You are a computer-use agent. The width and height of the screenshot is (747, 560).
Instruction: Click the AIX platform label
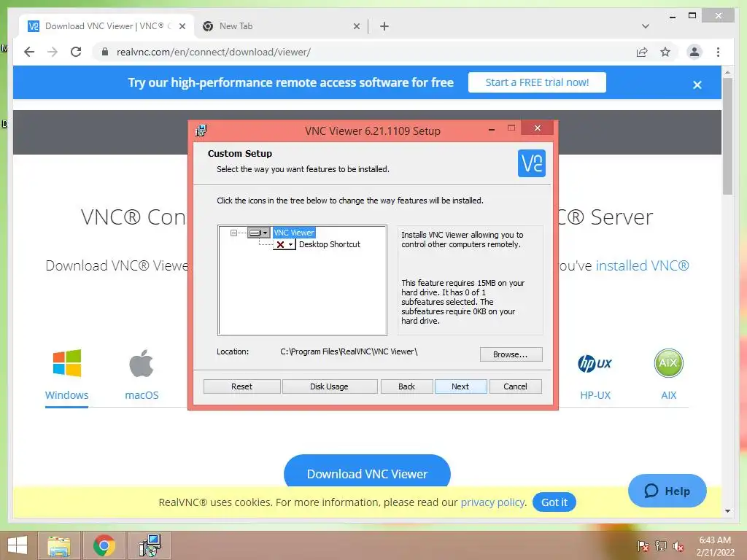coord(668,395)
